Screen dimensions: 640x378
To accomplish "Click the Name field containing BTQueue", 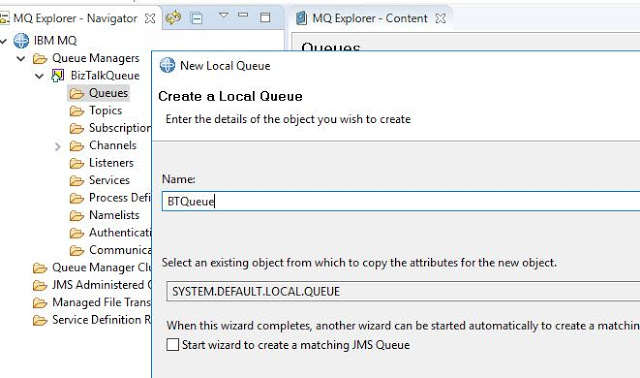I will click(x=401, y=201).
